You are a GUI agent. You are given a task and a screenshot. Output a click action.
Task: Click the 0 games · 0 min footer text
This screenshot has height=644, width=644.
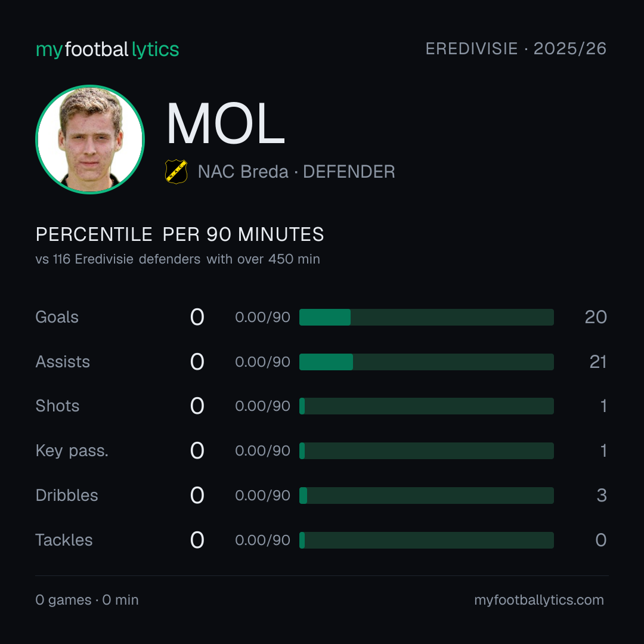click(87, 600)
